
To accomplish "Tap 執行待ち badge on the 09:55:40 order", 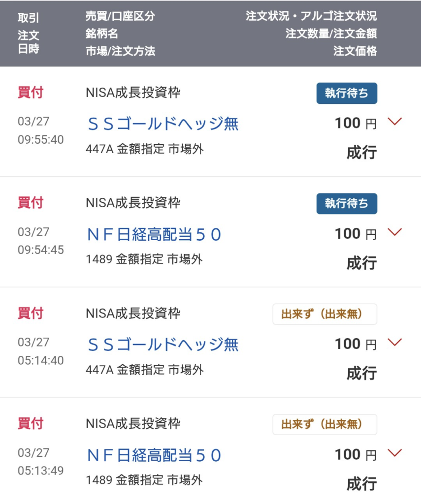I will coord(347,94).
